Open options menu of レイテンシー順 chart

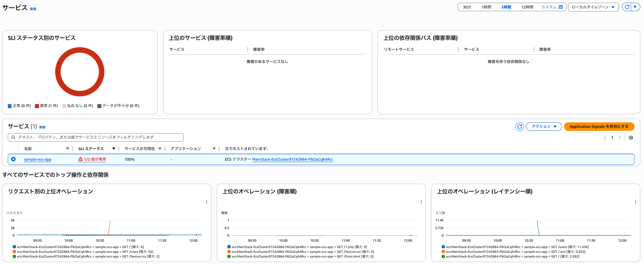[x=636, y=202]
